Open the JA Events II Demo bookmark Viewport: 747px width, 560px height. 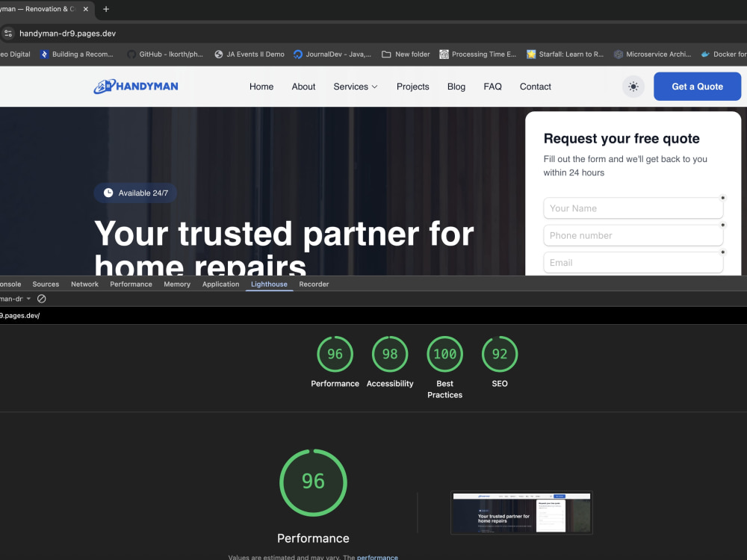(x=249, y=55)
